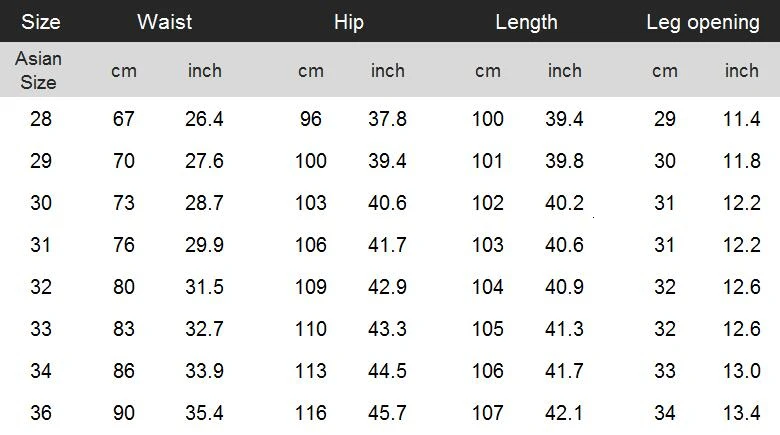Image resolution: width=780 pixels, height=435 pixels.
Task: Click the Leg opening column header
Action: pos(703,22)
